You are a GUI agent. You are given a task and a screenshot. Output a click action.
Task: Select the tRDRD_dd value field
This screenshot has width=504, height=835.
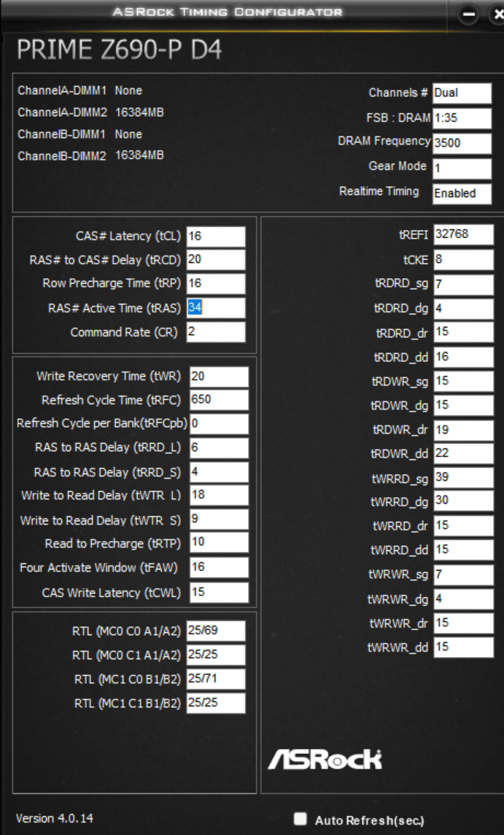[464, 358]
